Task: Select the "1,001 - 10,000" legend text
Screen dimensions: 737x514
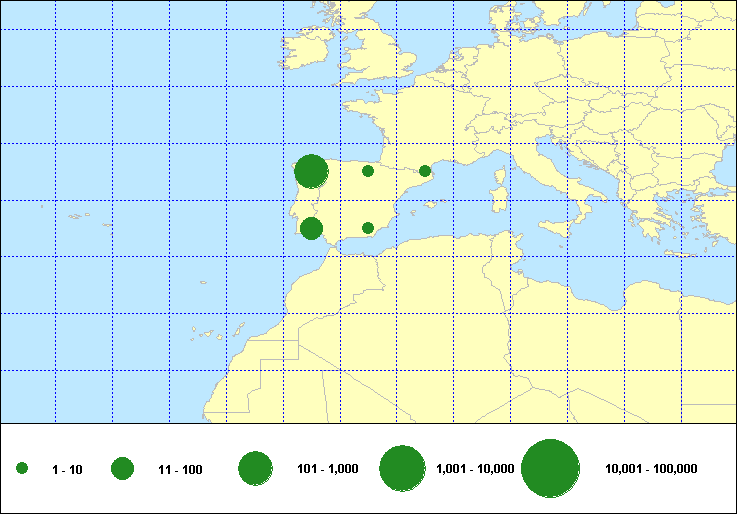Action: tap(475, 469)
